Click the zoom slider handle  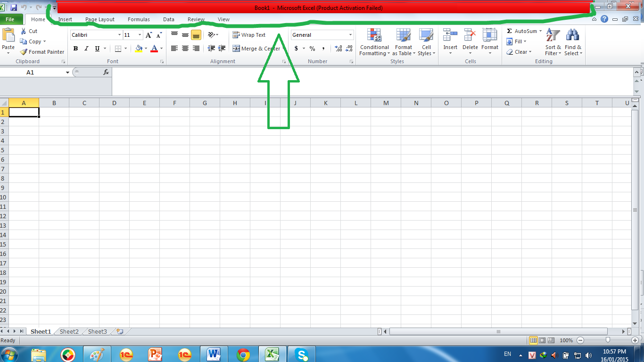click(608, 340)
